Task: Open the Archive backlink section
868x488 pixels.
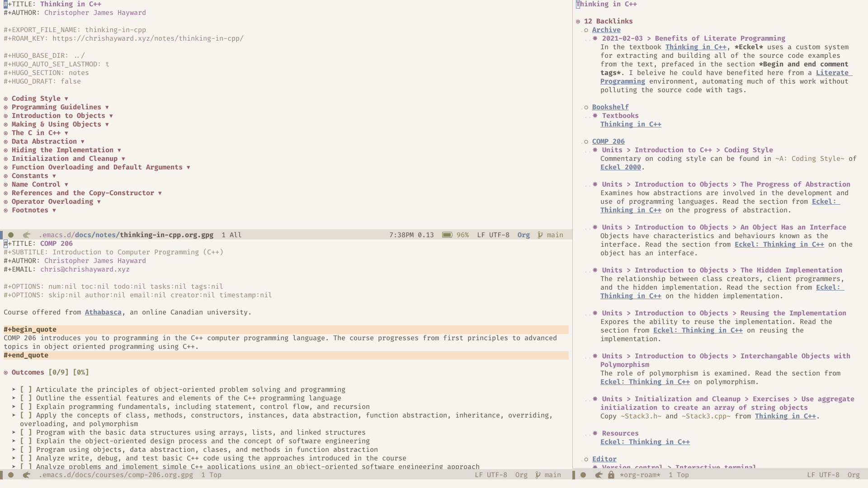Action: click(606, 29)
